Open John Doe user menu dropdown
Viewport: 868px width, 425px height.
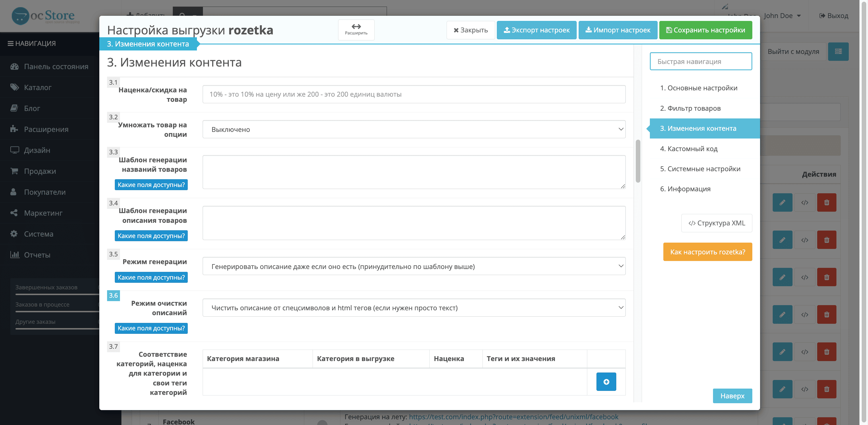782,16
